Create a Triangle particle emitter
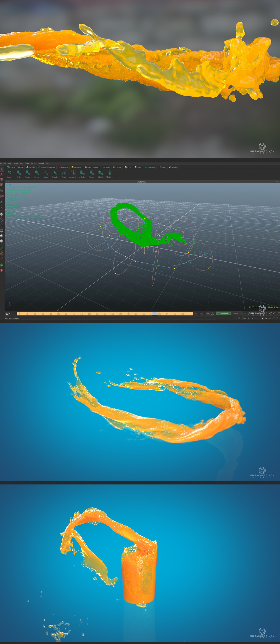Screen dimensions: 280x644 coord(55,174)
